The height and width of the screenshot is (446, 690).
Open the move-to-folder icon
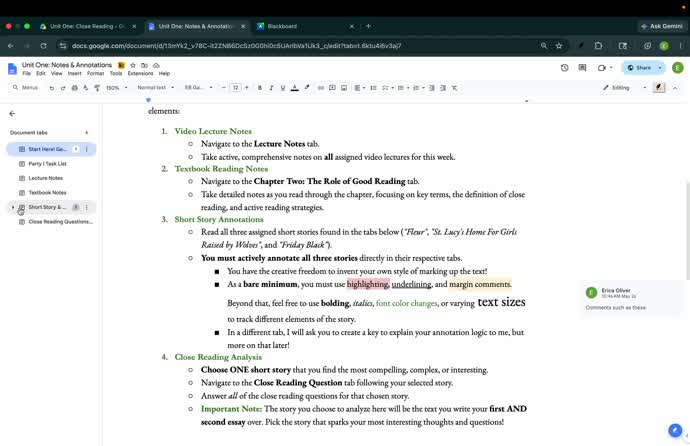point(144,65)
